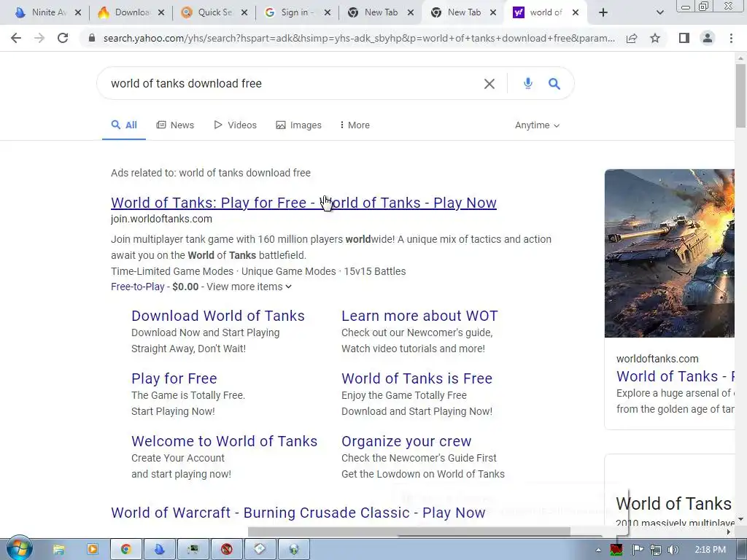Open Welcome to World of Tanks link
747x560 pixels.
click(224, 441)
